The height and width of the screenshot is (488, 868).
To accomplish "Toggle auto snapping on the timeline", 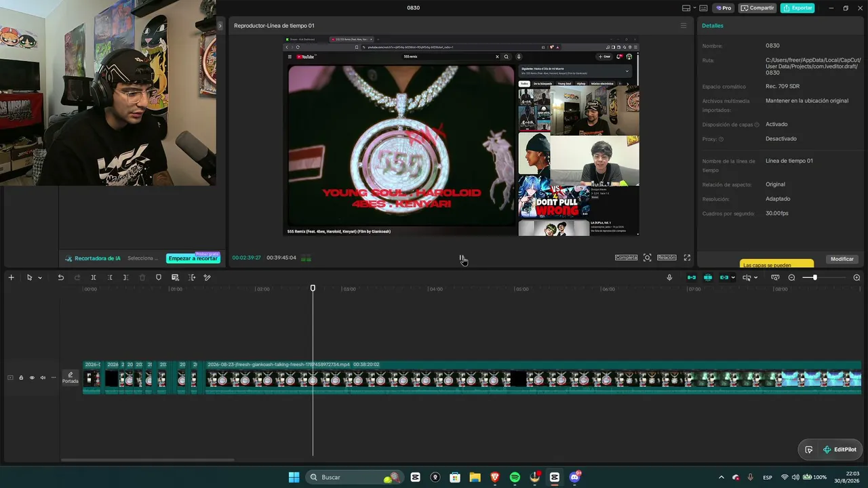I will pyautogui.click(x=708, y=277).
